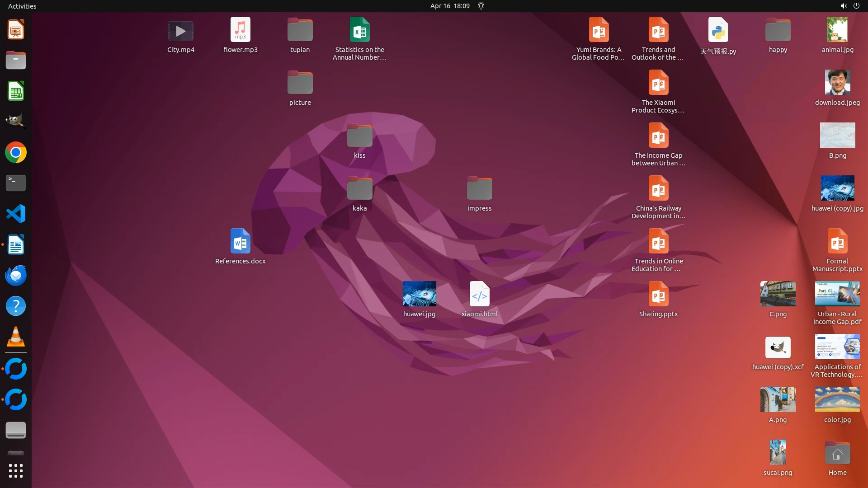Select the Sharing.pptx presentation
868x488 pixels.
[x=658, y=295]
